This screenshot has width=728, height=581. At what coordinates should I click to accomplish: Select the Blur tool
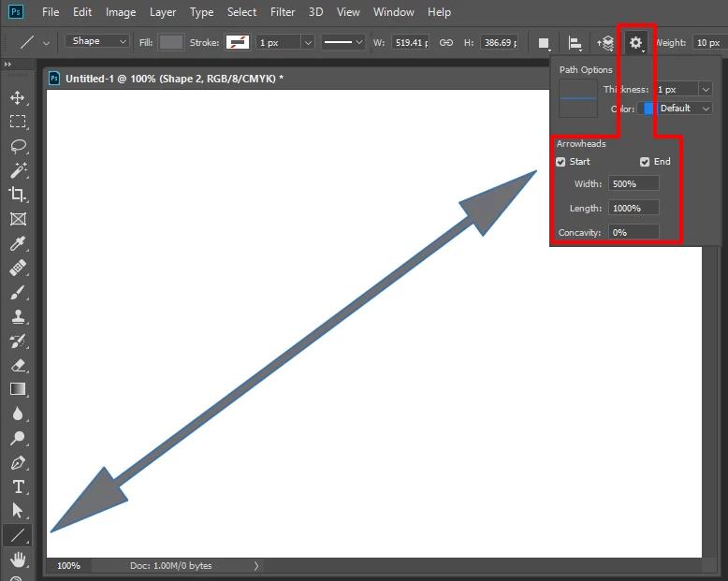(x=18, y=414)
